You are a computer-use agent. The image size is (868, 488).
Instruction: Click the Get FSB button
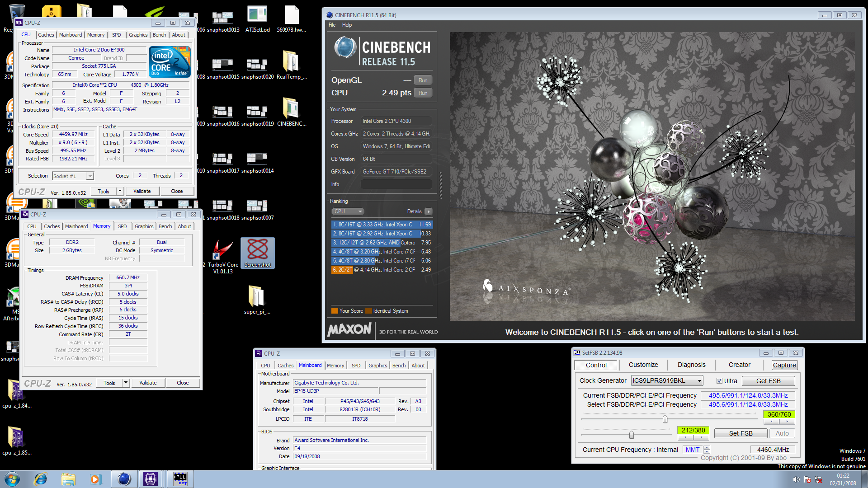[x=768, y=381]
